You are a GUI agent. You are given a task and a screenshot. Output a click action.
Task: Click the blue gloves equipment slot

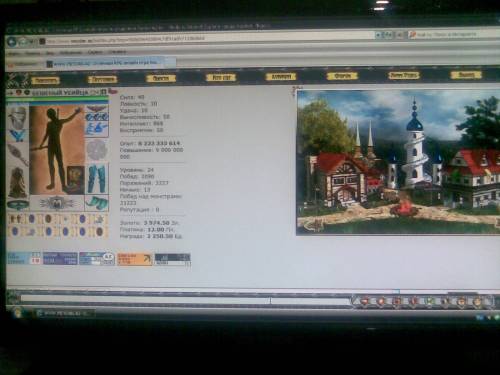point(97,129)
